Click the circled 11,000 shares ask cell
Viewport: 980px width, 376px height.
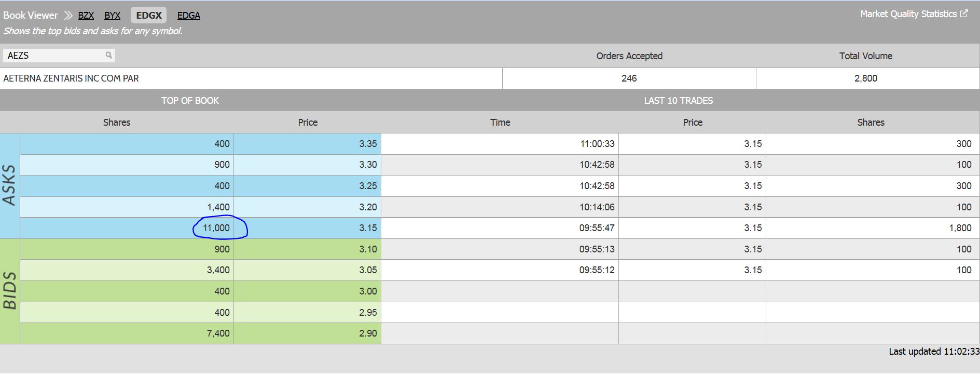[x=216, y=228]
